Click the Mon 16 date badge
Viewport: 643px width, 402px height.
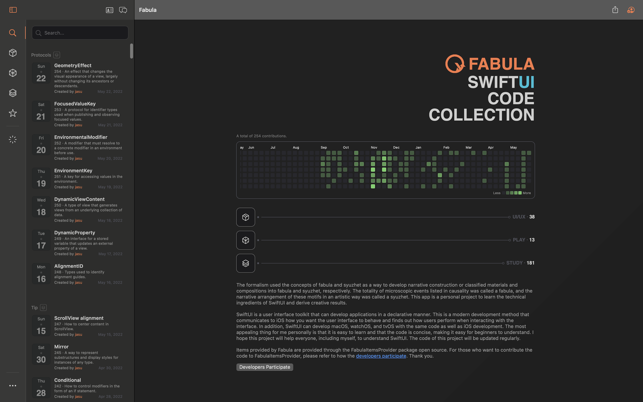41,274
